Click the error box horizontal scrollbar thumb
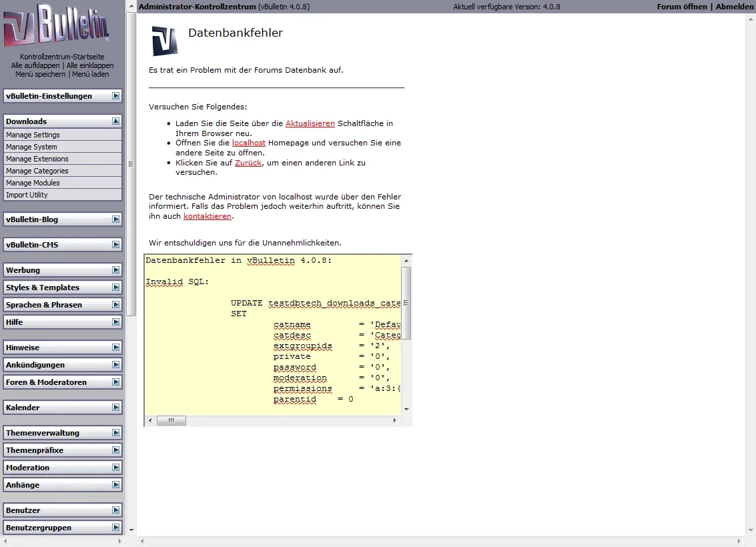 pyautogui.click(x=171, y=420)
